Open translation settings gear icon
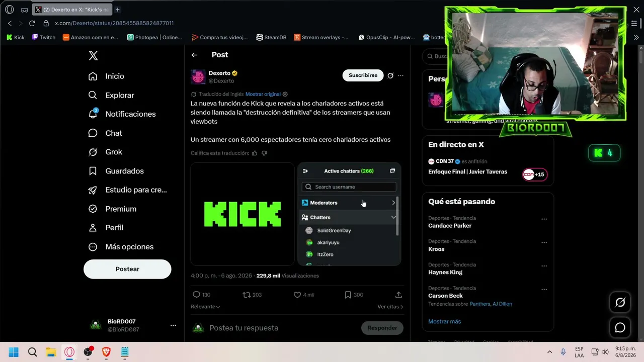 click(285, 94)
